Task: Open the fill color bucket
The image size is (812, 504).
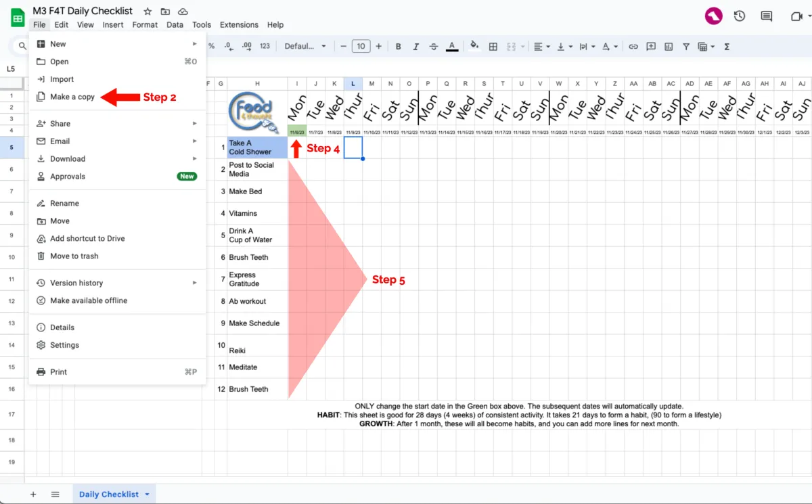Action: click(474, 46)
